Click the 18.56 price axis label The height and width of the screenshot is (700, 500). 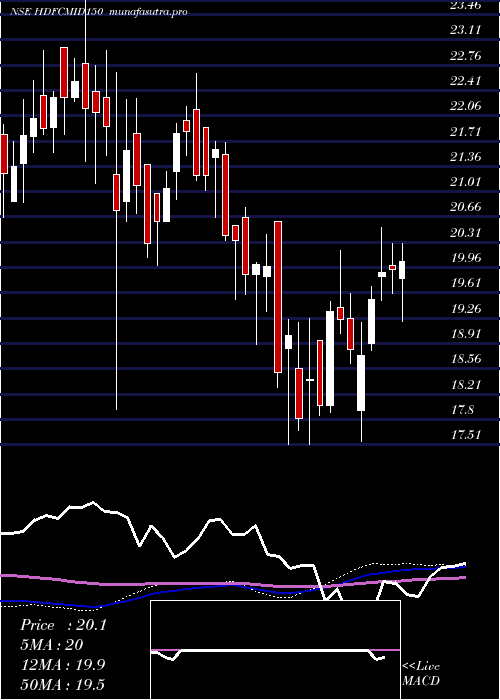click(x=466, y=358)
